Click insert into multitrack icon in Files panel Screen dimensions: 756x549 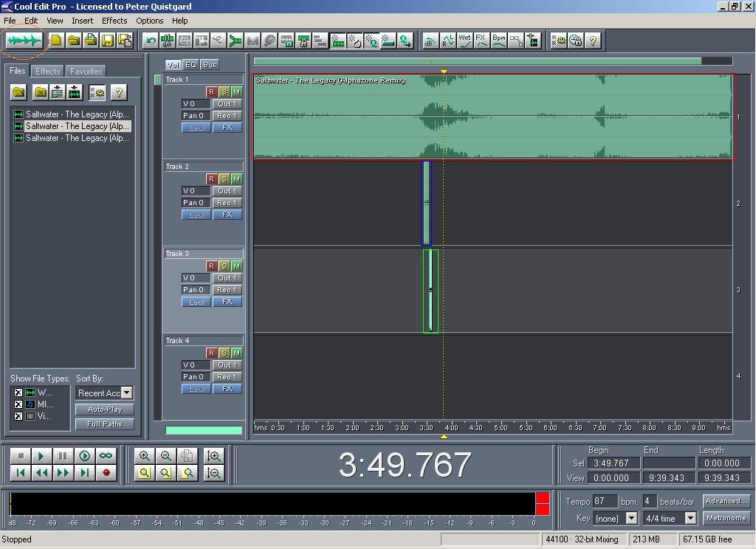point(58,91)
